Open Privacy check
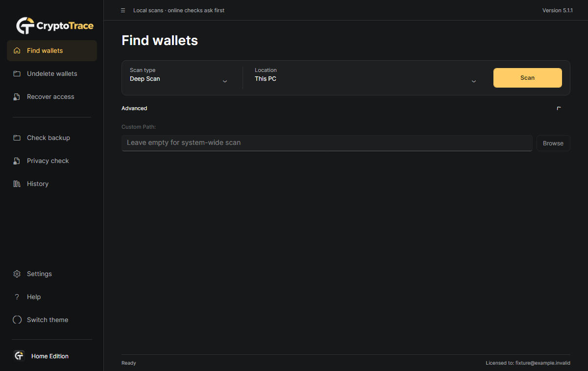 (x=52, y=161)
